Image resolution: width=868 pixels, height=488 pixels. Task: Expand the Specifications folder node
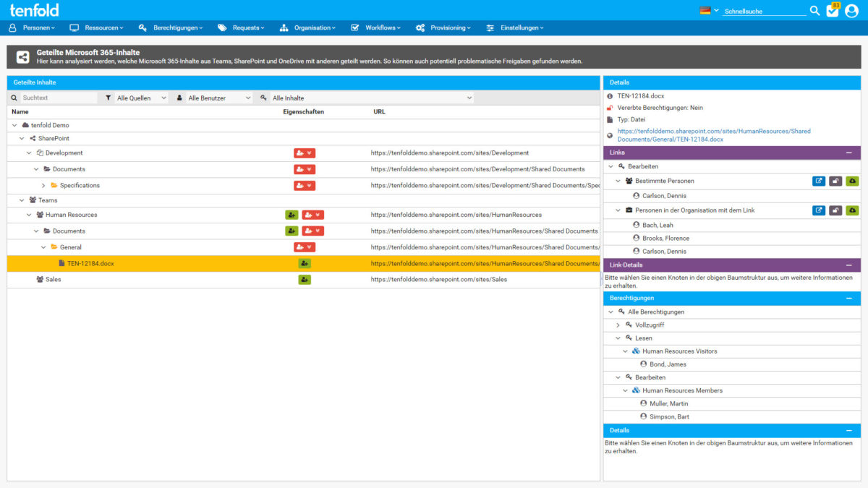pos(43,186)
